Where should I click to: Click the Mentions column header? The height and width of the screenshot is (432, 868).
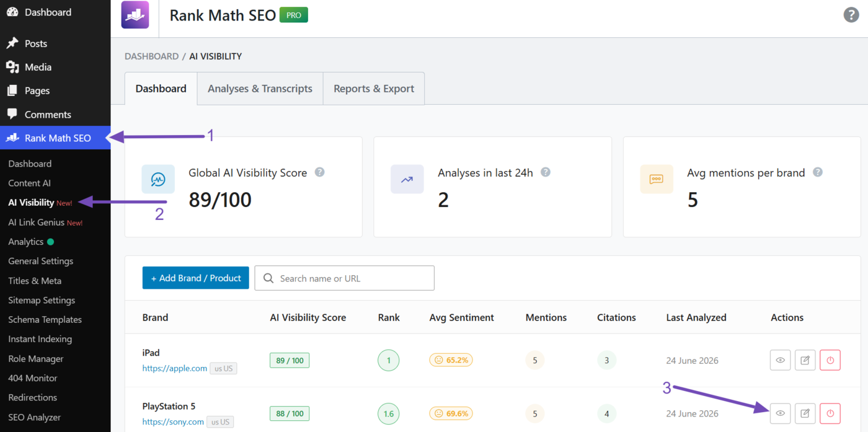546,317
